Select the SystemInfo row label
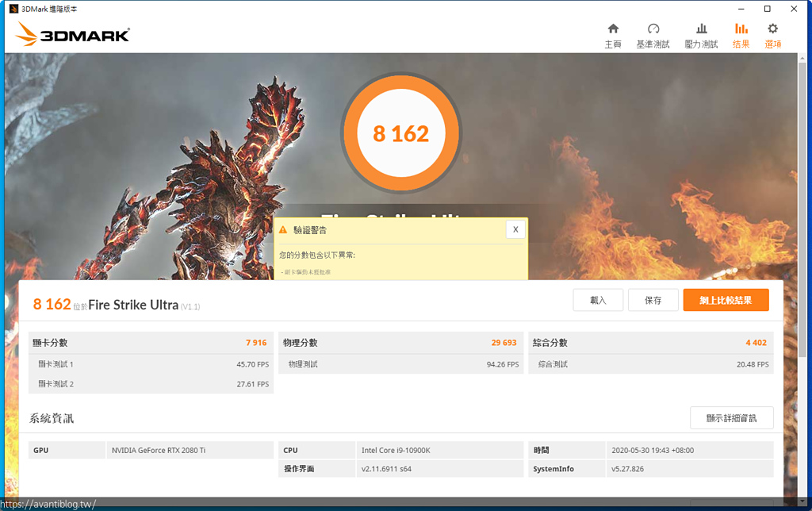This screenshot has width=812, height=511. 553,469
